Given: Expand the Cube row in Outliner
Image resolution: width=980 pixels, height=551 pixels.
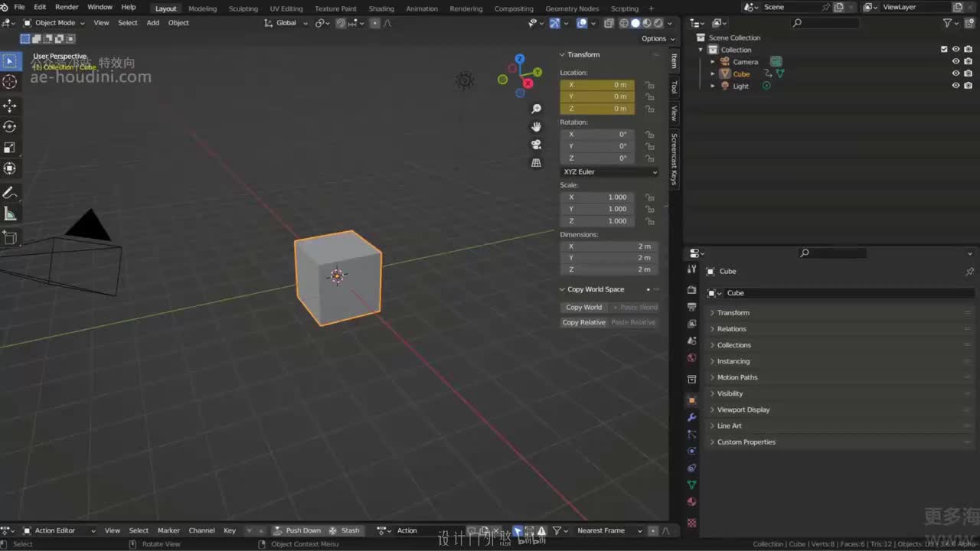Looking at the screenshot, I should tap(713, 74).
